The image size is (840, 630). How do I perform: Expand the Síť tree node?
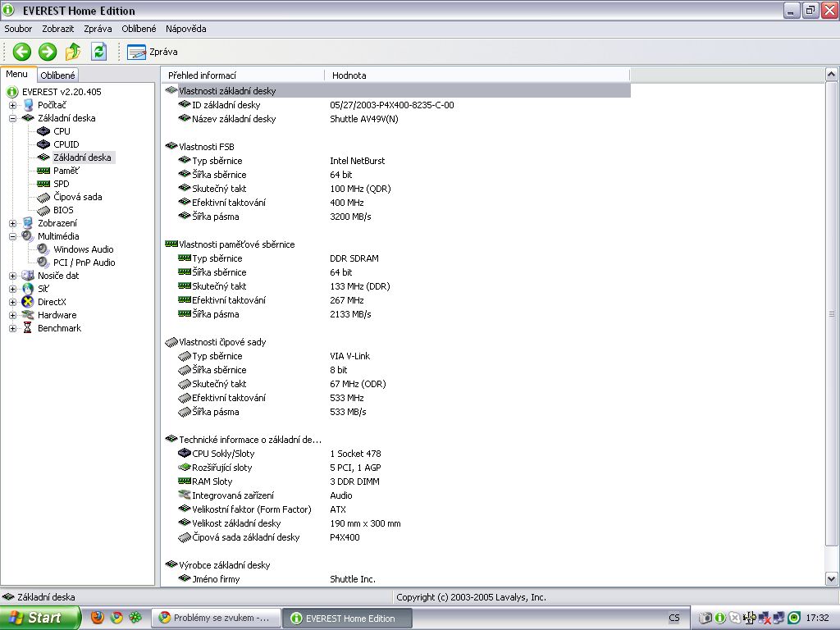point(13,289)
